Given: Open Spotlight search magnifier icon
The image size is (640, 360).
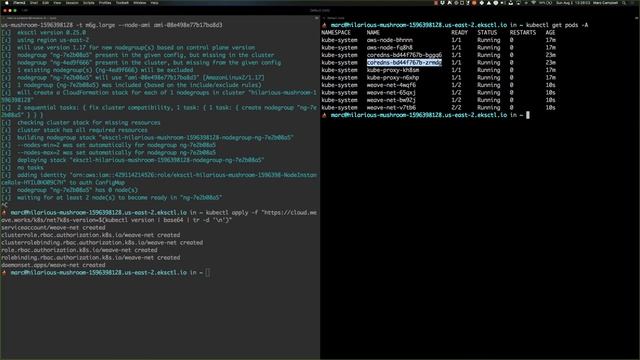Looking at the screenshot, I should (x=624, y=2).
